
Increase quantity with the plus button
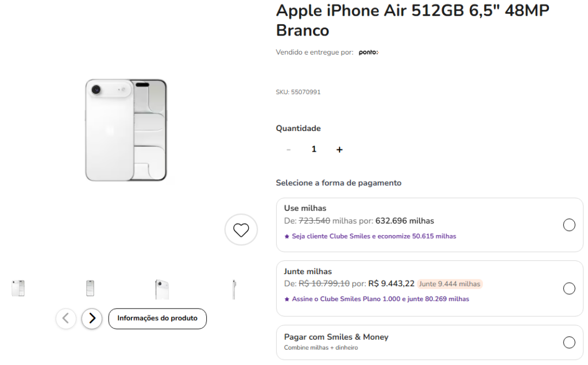[x=339, y=149]
